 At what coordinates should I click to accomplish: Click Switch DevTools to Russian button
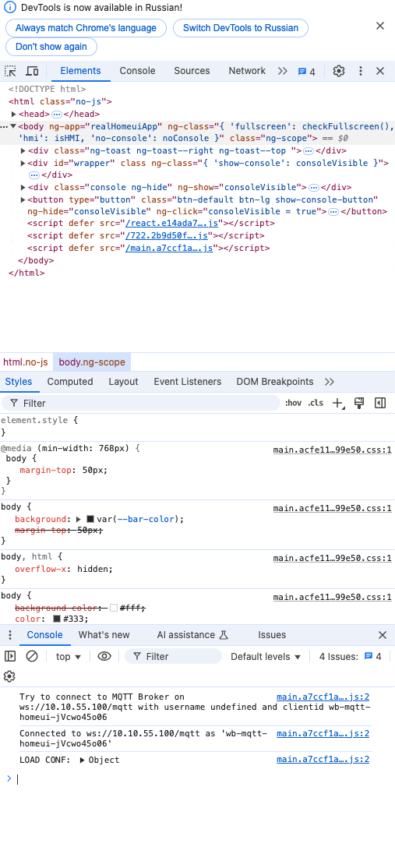[241, 28]
